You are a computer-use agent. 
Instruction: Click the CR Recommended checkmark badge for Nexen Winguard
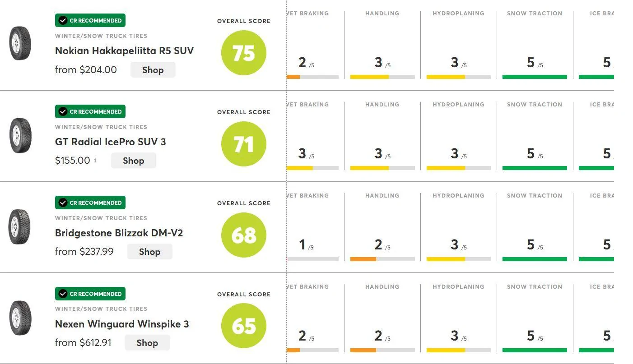90,294
